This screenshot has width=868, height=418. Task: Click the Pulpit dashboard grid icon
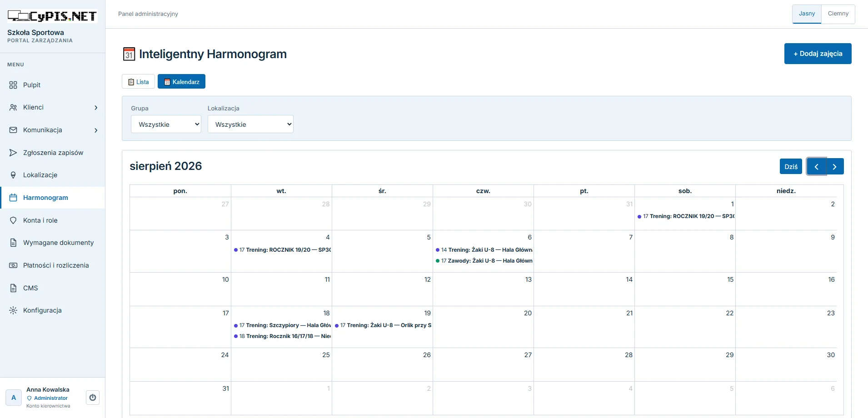click(x=13, y=85)
